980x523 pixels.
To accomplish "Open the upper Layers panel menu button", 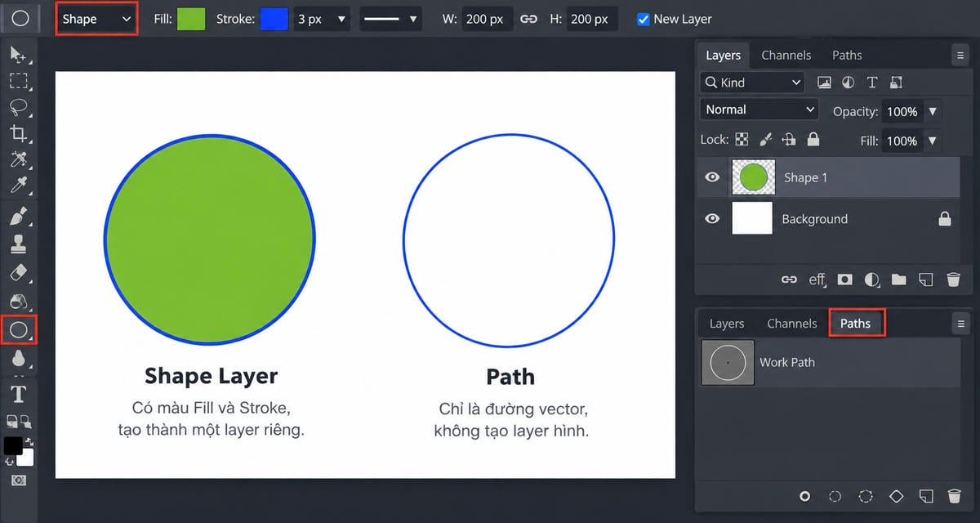I will tap(960, 56).
